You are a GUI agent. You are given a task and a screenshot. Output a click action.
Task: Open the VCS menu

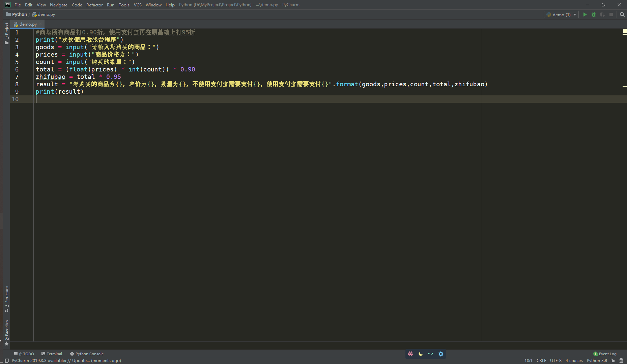[138, 5]
